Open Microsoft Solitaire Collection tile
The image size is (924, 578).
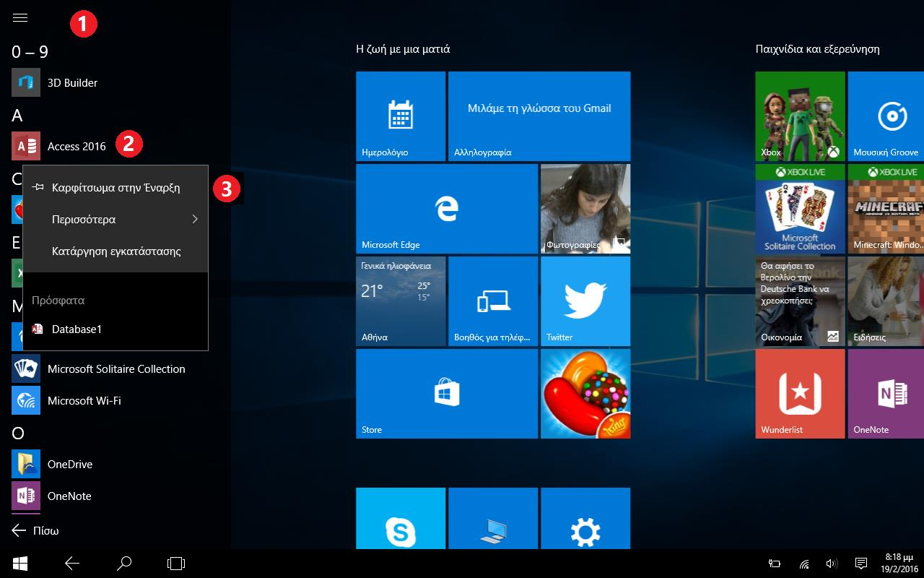(x=800, y=209)
